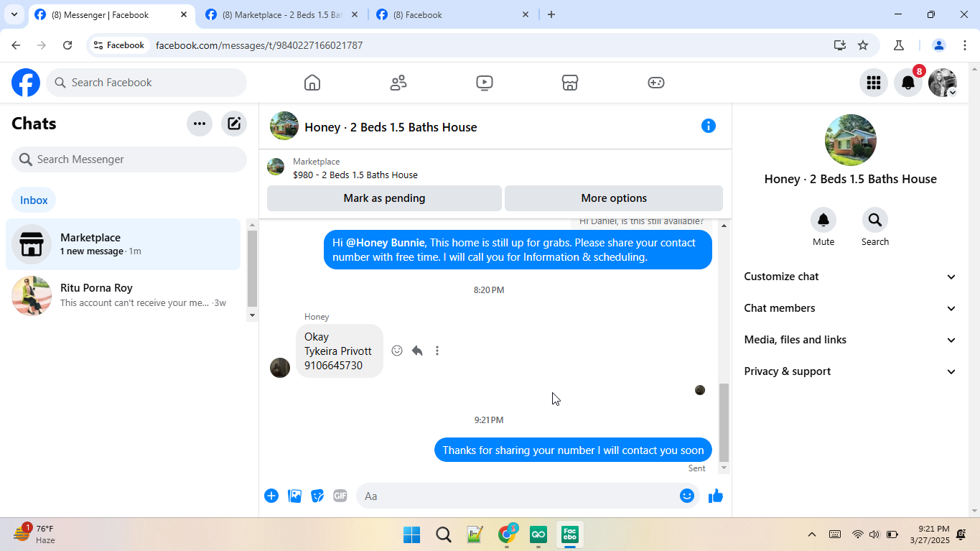Open Windows taskbar search
Viewport: 980px width, 551px height.
click(x=444, y=534)
